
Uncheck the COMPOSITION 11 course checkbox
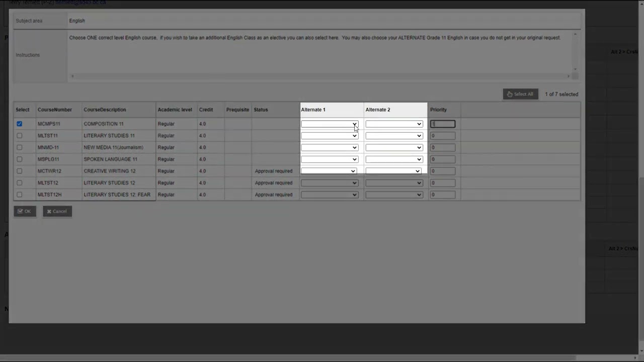coord(19,124)
